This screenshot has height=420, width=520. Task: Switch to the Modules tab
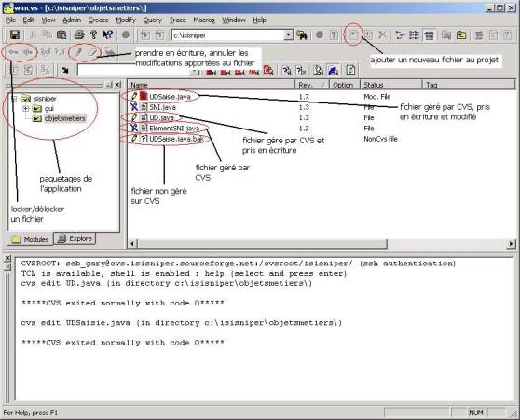pyautogui.click(x=31, y=239)
